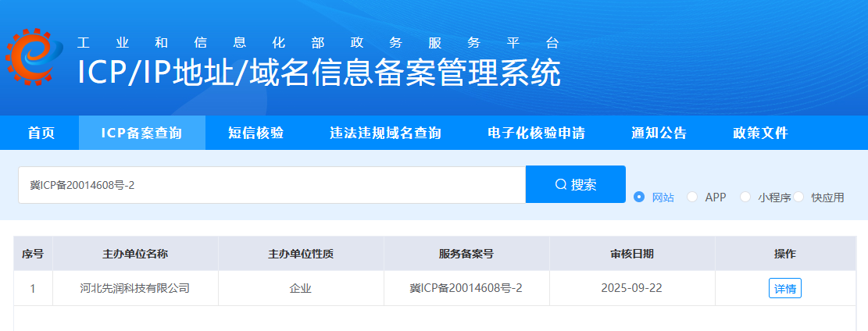
Task: Click the row number 1 cell
Action: [33, 288]
